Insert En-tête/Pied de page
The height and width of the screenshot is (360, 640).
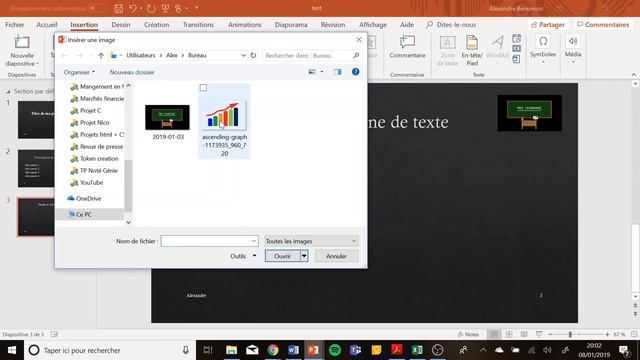tap(472, 50)
